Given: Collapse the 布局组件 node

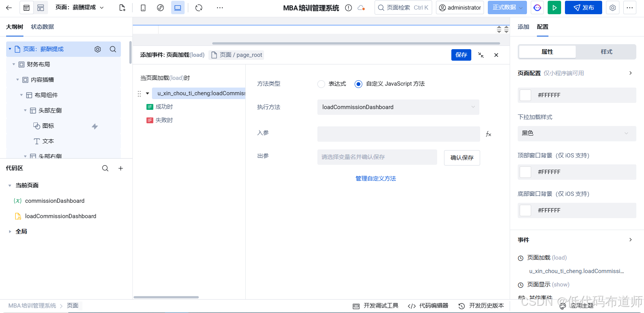Looking at the screenshot, I should click(21, 95).
